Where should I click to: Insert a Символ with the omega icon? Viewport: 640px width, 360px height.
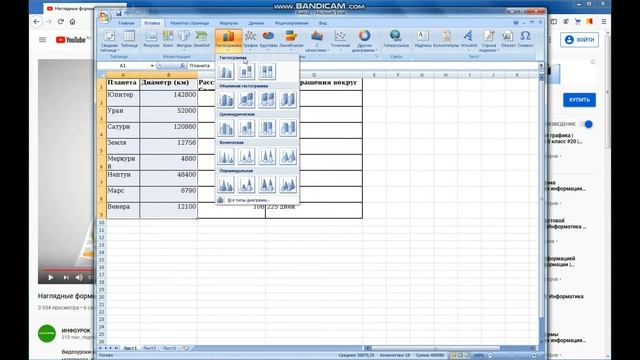pyautogui.click(x=525, y=39)
